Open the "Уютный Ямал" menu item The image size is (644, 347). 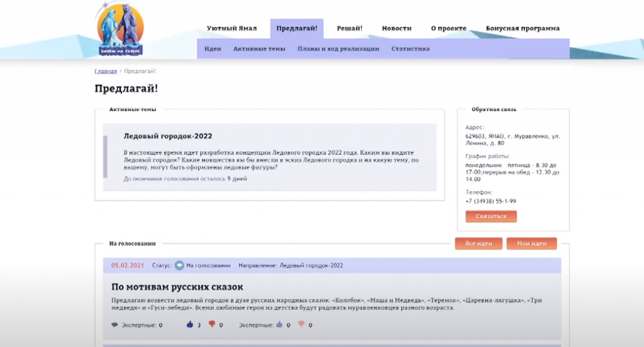pyautogui.click(x=231, y=28)
